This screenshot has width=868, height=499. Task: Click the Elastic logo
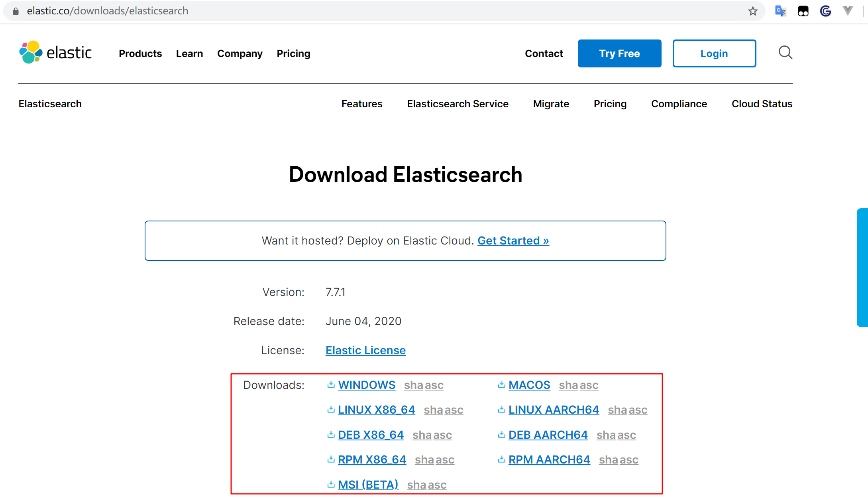coord(55,53)
